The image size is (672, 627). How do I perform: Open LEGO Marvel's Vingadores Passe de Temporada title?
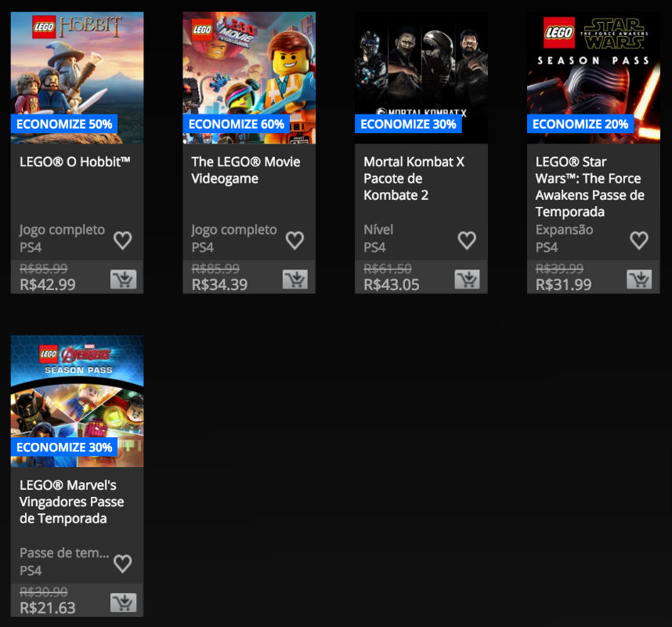tap(72, 502)
